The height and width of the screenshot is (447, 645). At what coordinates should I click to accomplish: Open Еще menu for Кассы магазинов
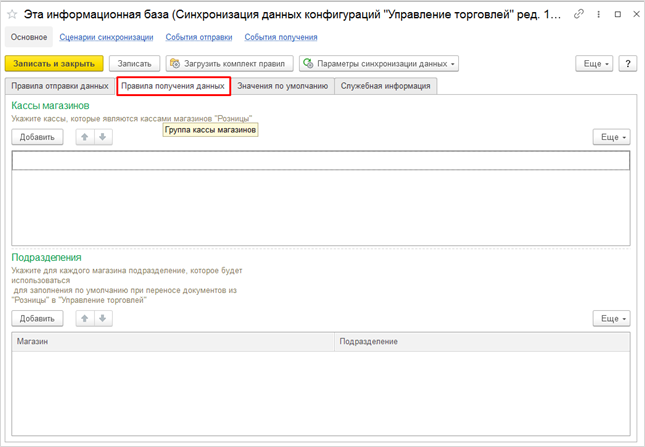[x=611, y=137]
